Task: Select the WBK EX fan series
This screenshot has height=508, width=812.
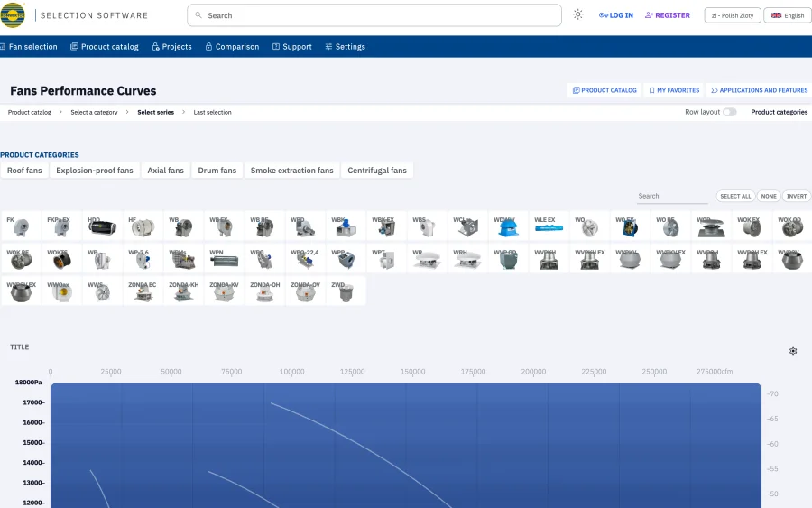Action: (x=386, y=226)
